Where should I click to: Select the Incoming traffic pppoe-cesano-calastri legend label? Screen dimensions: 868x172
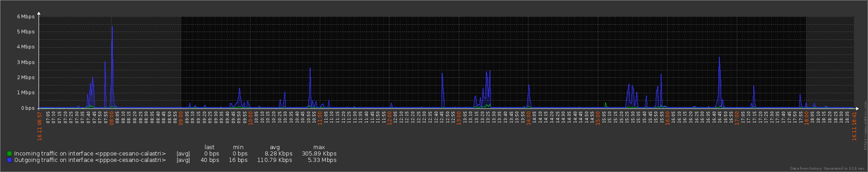[x=90, y=154]
